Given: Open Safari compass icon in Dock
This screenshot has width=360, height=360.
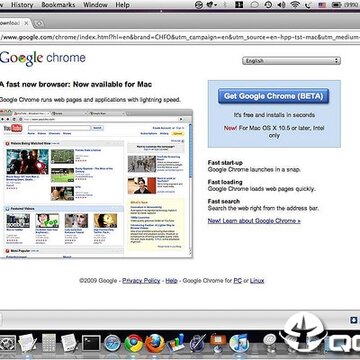Looking at the screenshot, I should click(x=113, y=343).
